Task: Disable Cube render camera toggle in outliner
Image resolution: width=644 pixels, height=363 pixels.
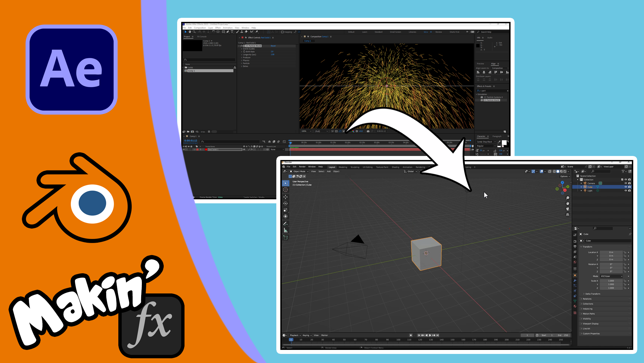Action: click(630, 187)
